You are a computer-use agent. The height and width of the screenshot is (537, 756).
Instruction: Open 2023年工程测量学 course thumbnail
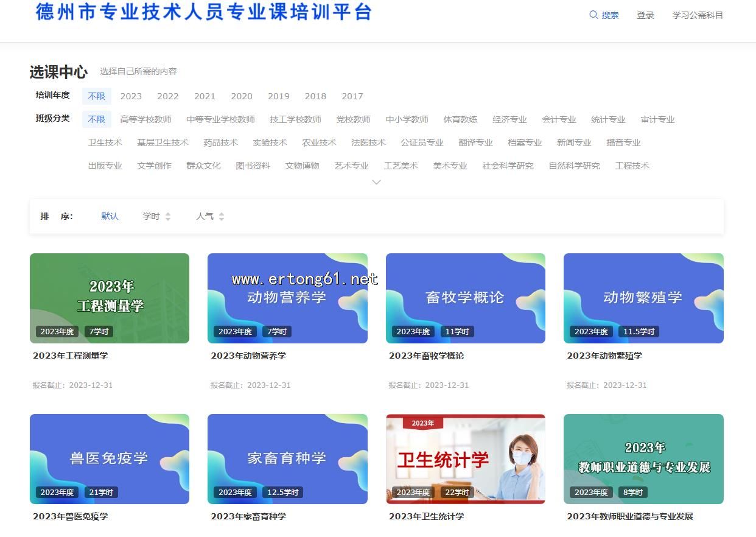110,298
